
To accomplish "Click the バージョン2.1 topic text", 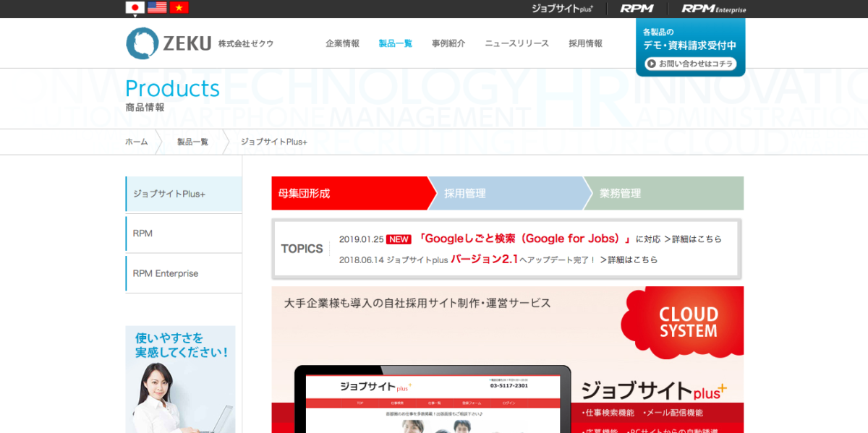I will click(485, 259).
